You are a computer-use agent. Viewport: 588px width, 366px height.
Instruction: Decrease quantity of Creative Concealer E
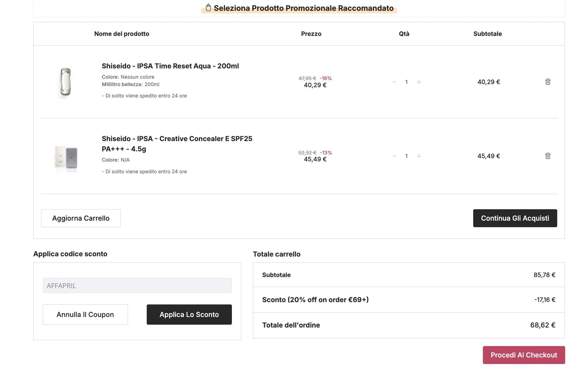pos(394,156)
